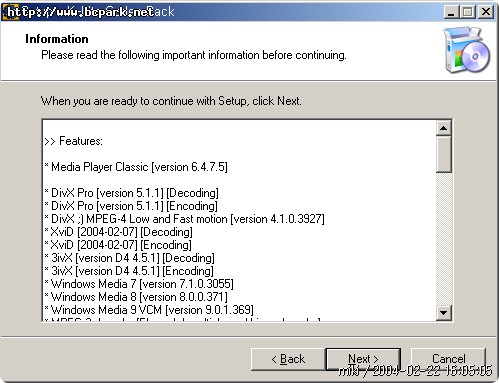Click the XviD [Encoding] line
Screen dimensions: 499x383
pos(118,245)
